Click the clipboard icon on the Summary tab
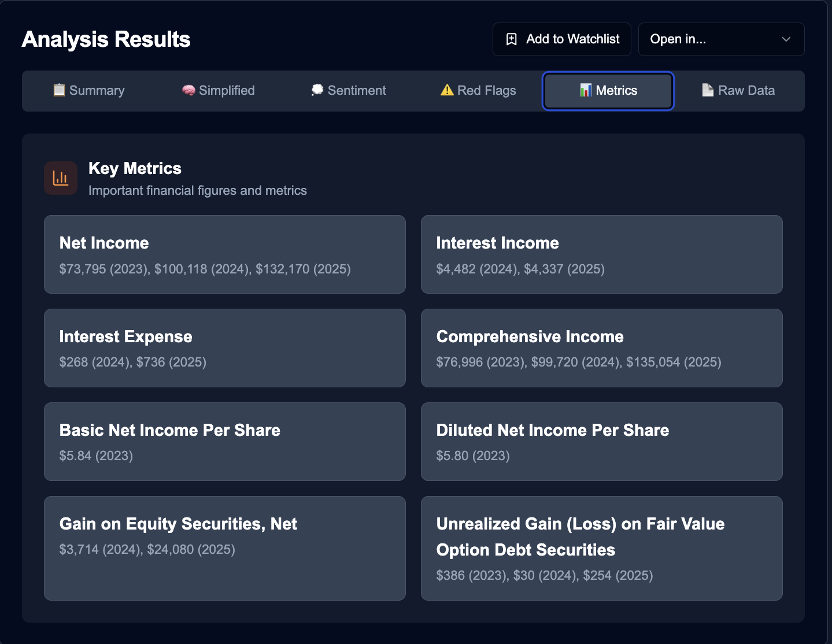 pyautogui.click(x=59, y=90)
